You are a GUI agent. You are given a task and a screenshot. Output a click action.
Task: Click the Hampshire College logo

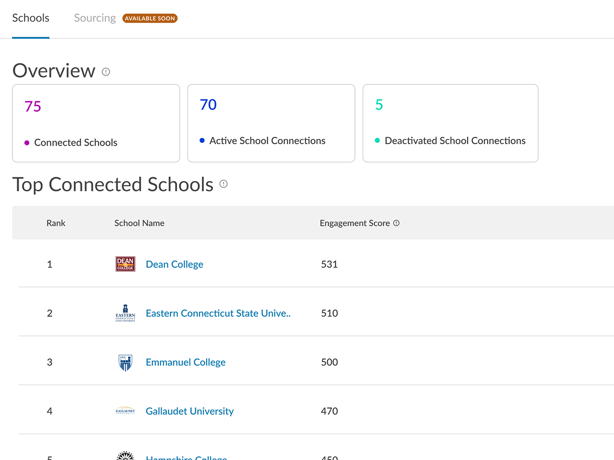[125, 456]
